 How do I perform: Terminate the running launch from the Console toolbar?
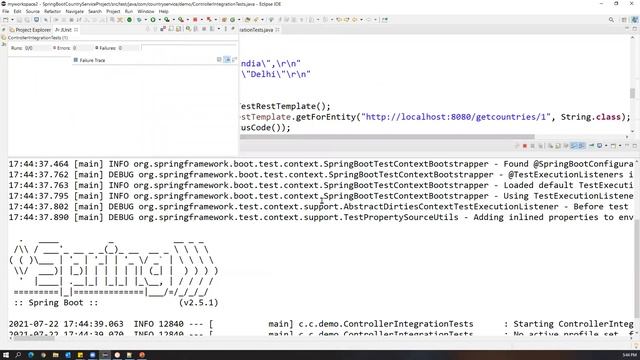[x=524, y=146]
